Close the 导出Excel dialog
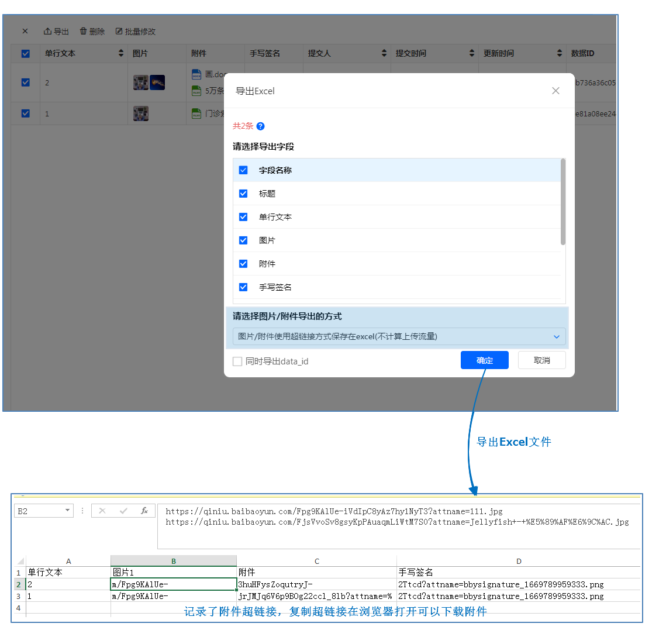 [x=555, y=91]
